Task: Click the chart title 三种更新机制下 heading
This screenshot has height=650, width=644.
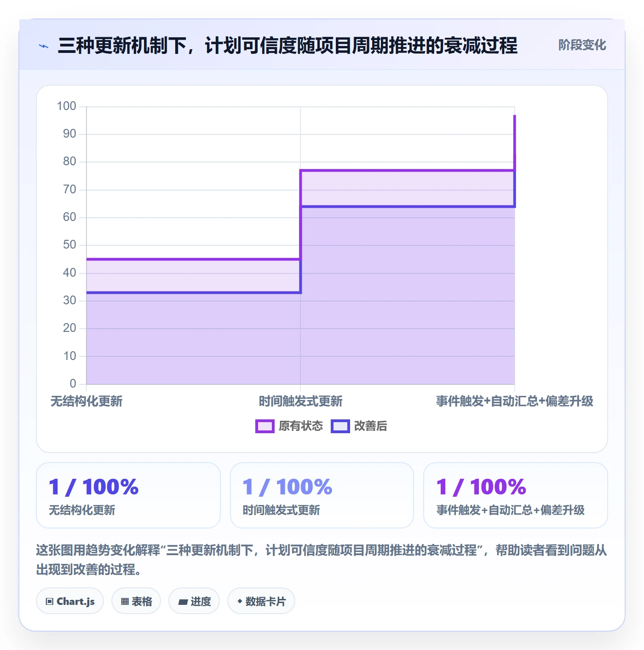Action: pyautogui.click(x=288, y=46)
